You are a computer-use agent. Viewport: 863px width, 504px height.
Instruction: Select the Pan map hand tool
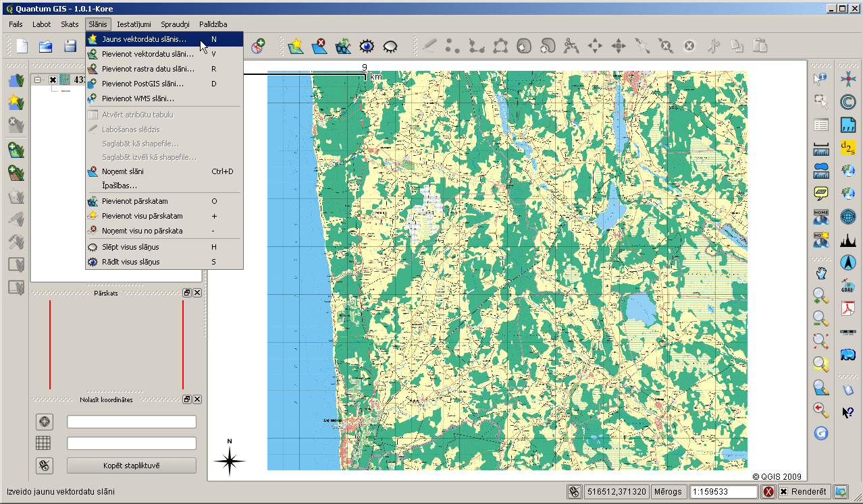coord(820,273)
